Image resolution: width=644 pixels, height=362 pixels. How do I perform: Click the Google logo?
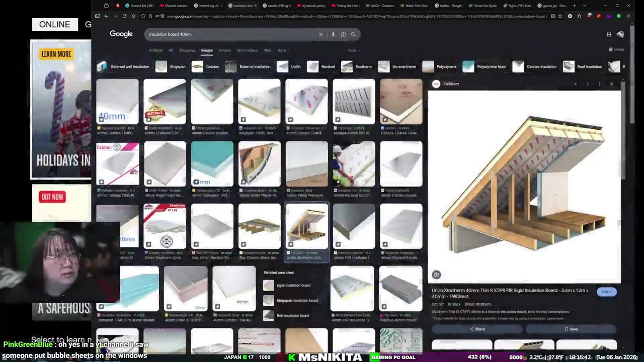point(121,34)
